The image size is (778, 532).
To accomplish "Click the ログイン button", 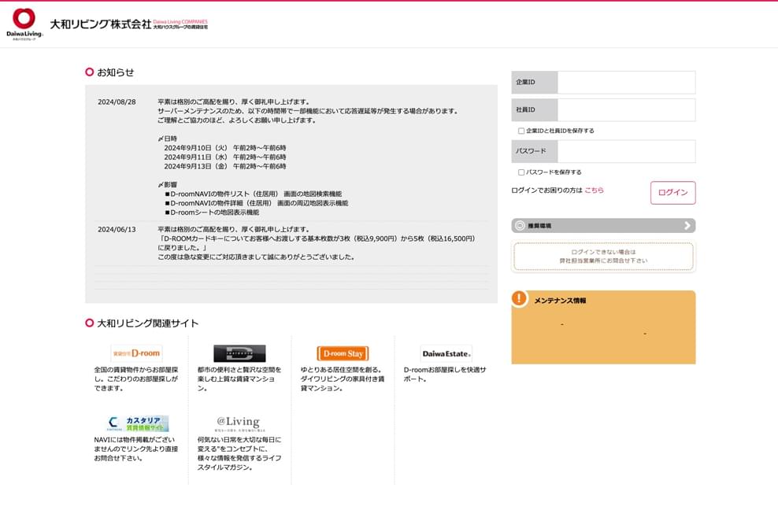I will tap(672, 192).
